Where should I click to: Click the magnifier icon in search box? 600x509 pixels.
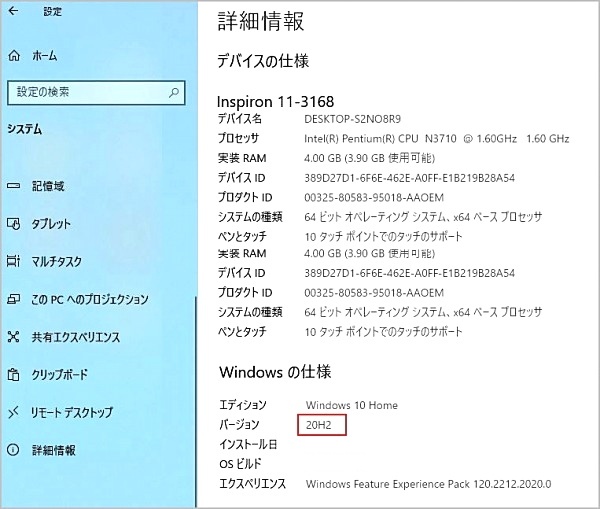[174, 92]
